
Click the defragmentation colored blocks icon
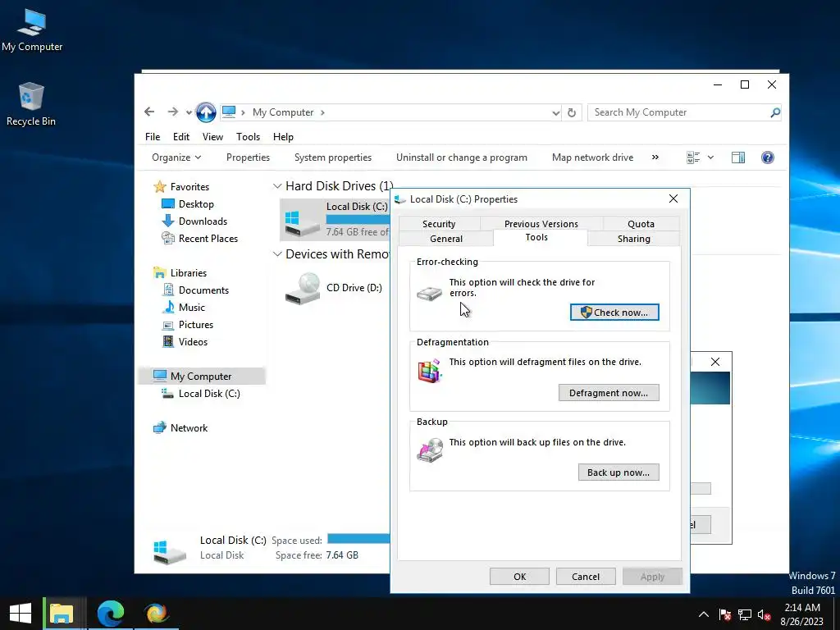tap(429, 371)
